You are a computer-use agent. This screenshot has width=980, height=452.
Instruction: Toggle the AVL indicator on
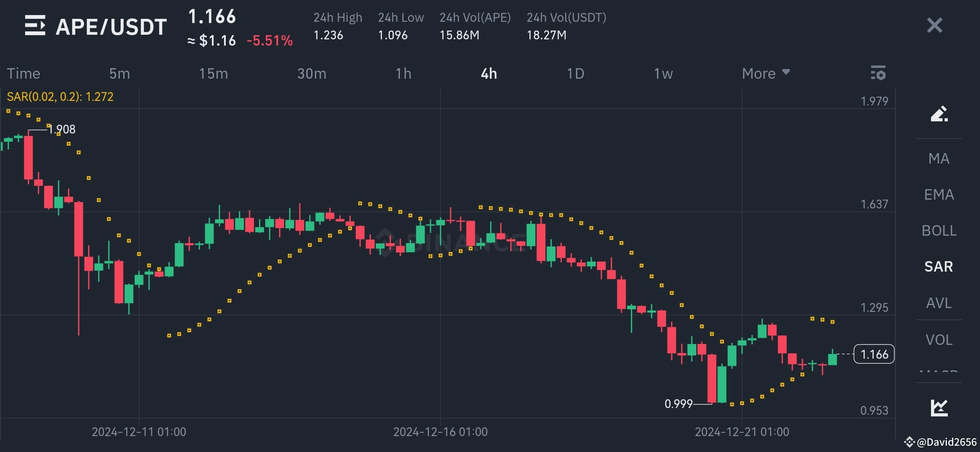tap(939, 303)
